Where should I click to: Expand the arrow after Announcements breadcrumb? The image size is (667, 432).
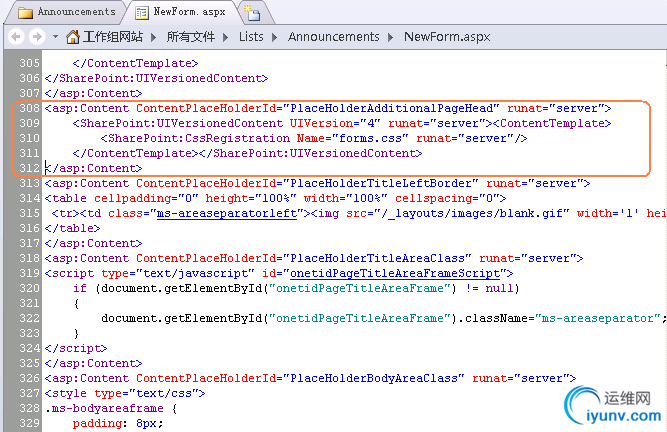tap(390, 37)
